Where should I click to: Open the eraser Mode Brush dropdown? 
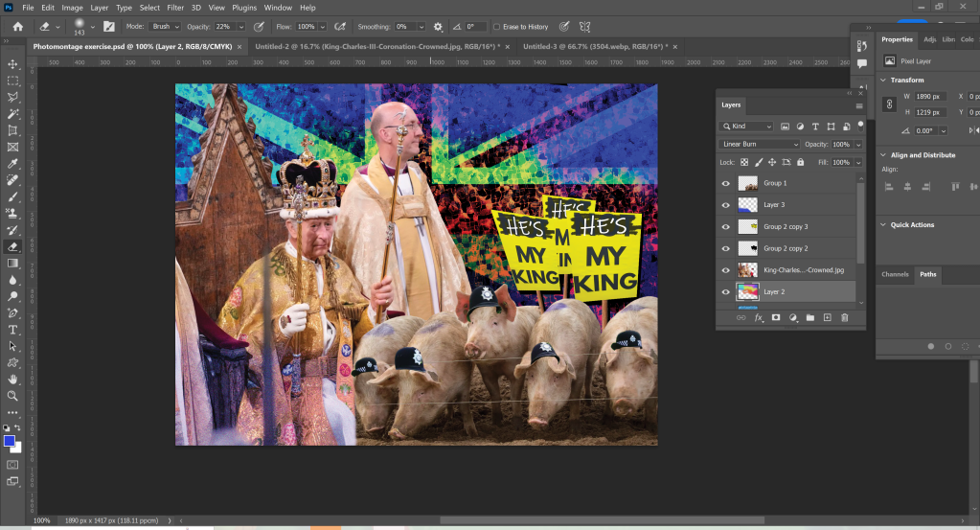tap(163, 27)
